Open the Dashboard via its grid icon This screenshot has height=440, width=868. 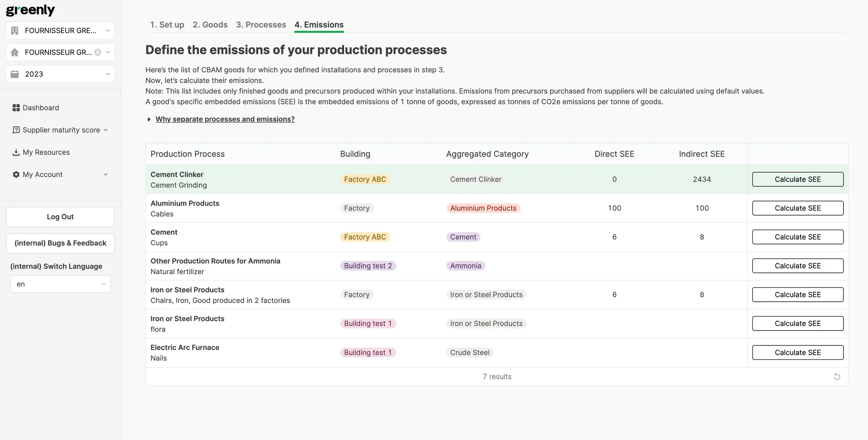click(x=16, y=108)
